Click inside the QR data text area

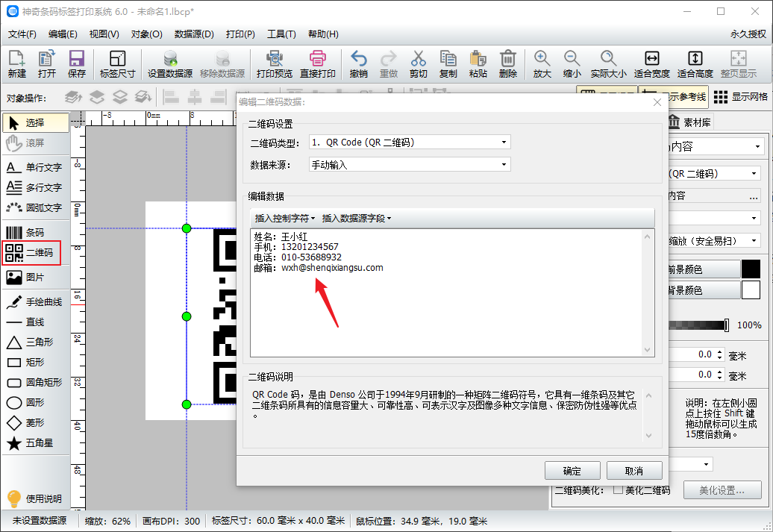point(451,313)
